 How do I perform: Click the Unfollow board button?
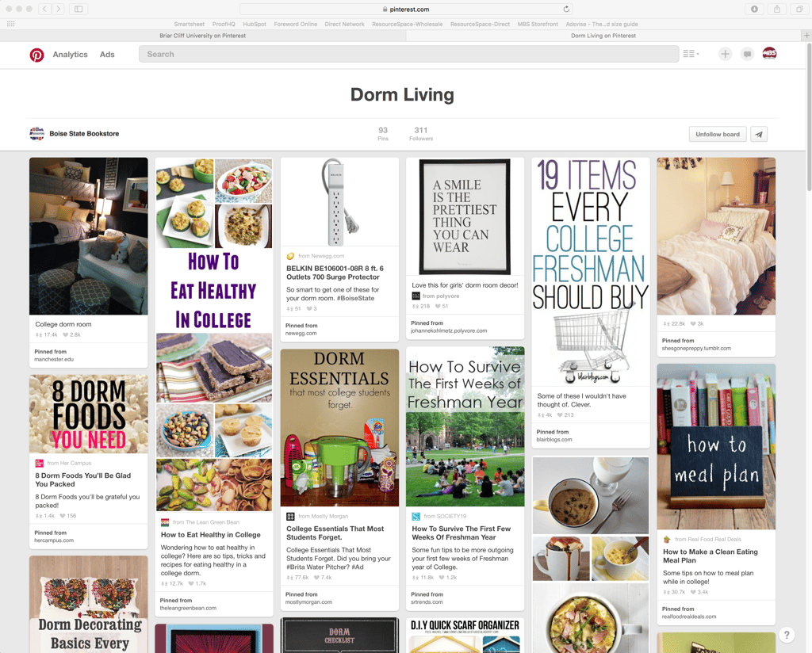pyautogui.click(x=718, y=135)
